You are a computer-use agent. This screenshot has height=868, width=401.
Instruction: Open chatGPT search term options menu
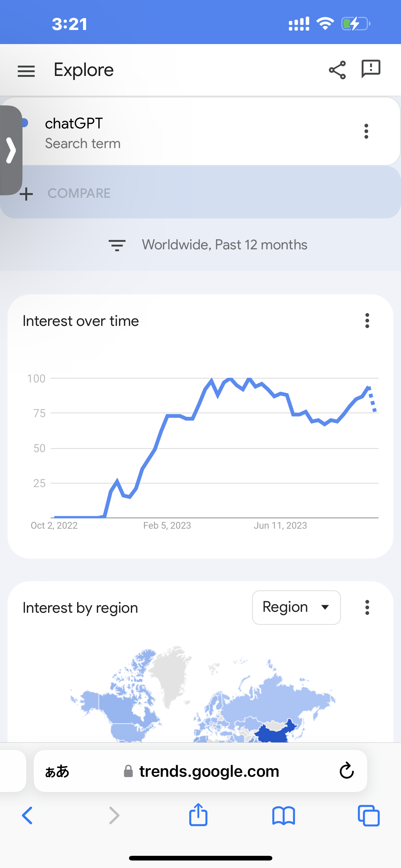(366, 131)
